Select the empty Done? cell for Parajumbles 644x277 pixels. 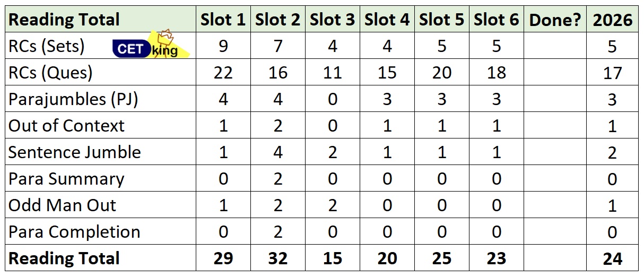point(555,99)
